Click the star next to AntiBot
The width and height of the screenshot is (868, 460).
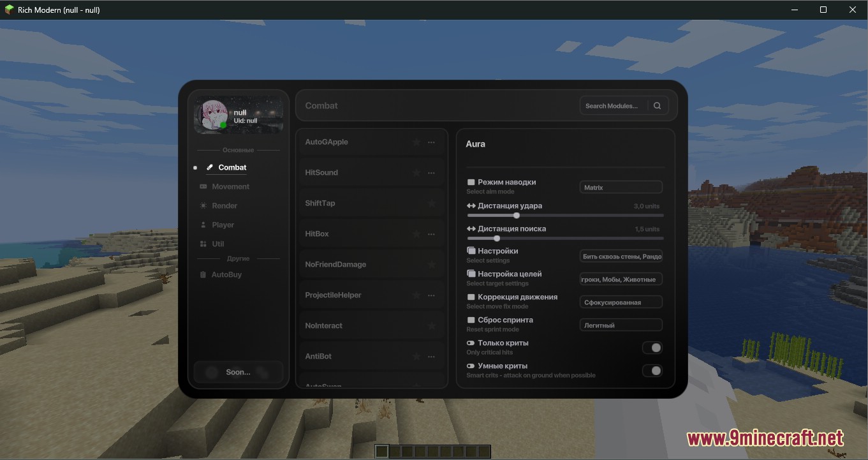(x=416, y=357)
